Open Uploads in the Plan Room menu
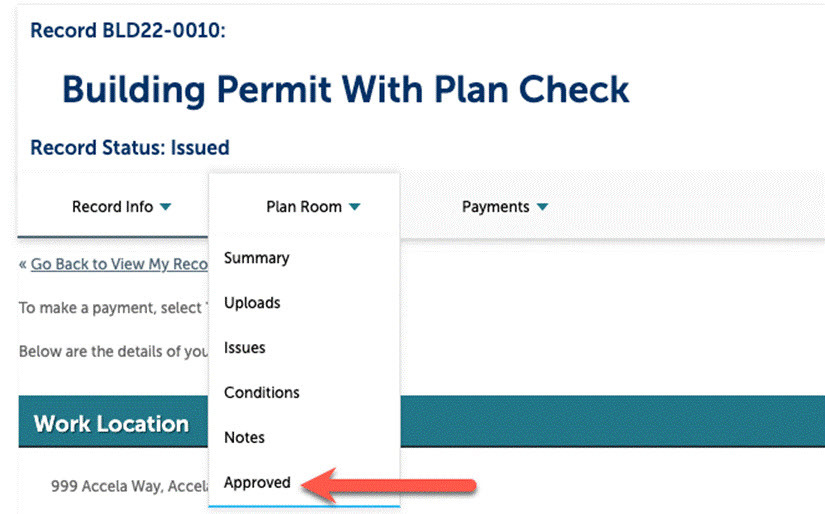Screen dimensions: 825x514 click(252, 302)
